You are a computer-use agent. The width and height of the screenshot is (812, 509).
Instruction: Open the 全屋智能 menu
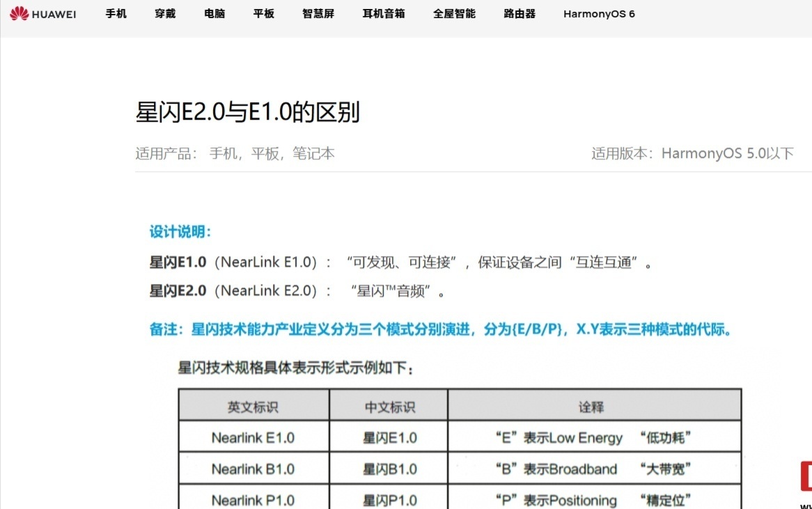(454, 14)
